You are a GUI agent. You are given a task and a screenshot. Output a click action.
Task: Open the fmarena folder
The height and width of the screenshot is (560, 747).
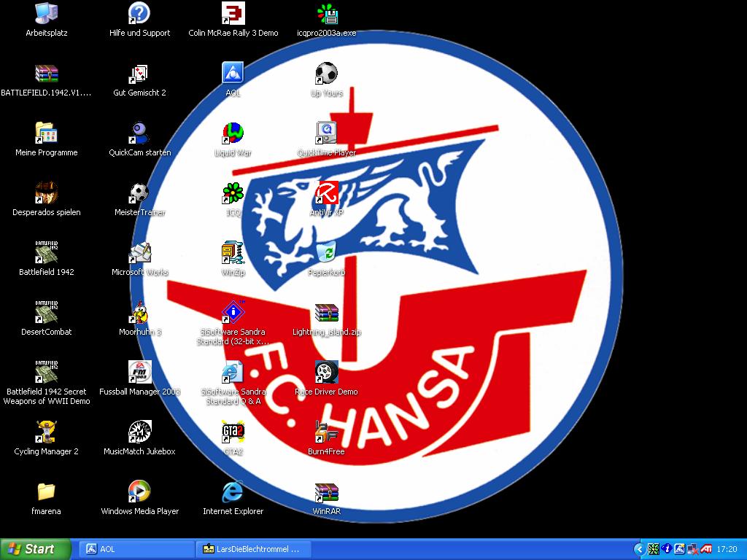click(46, 492)
